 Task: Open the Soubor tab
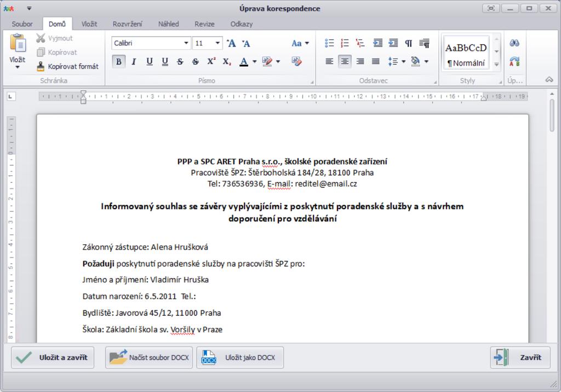tap(22, 24)
